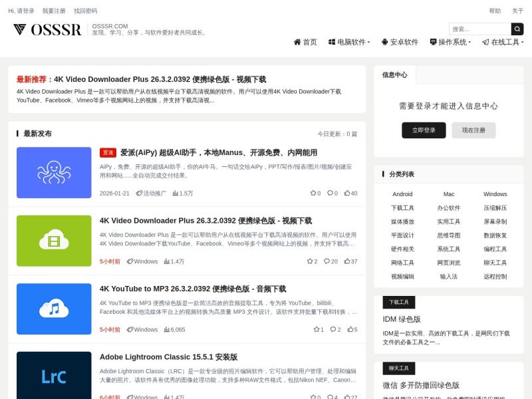The height and width of the screenshot is (399, 532).
Task: Click views chart icon showing 1.5万
Action: (x=176, y=194)
